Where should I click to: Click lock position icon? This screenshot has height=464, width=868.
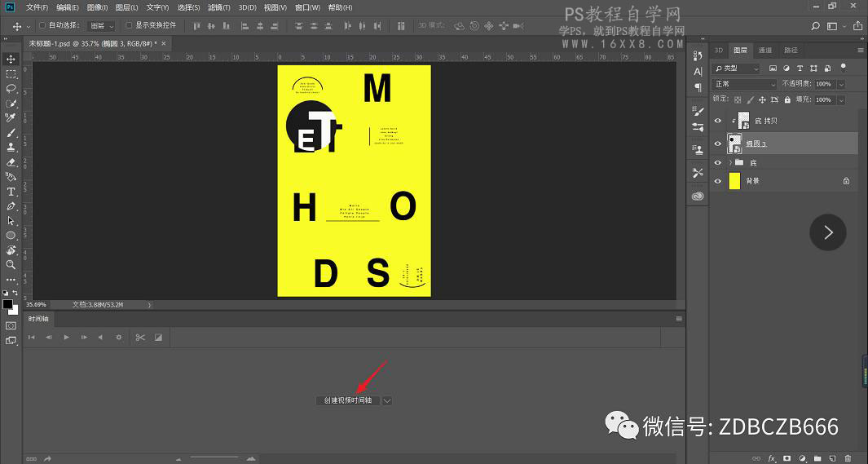pyautogui.click(x=762, y=99)
